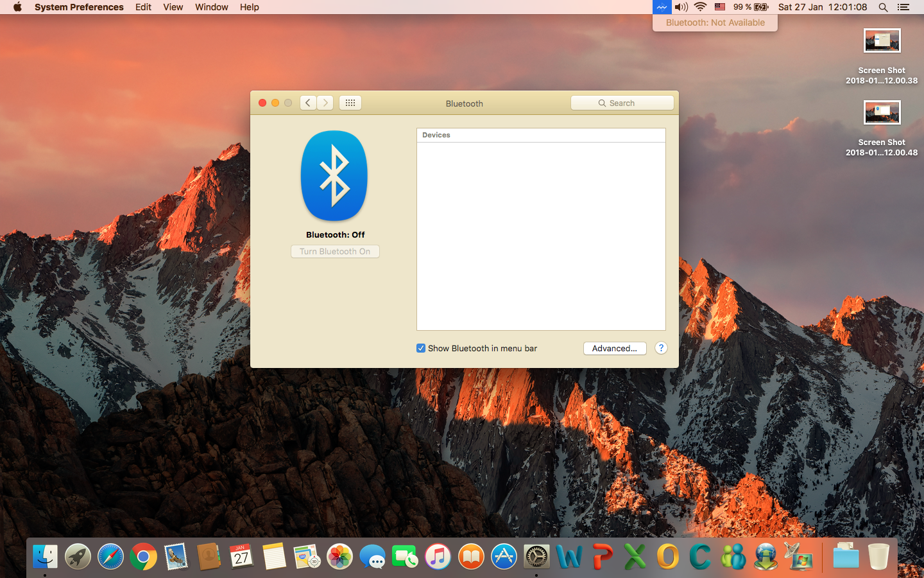Open Notification Center icon

coord(903,7)
